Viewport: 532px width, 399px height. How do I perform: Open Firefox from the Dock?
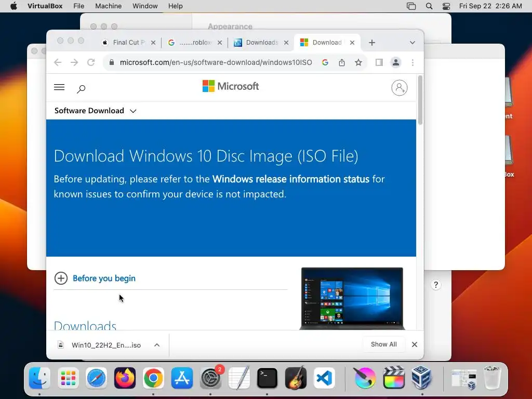[125, 378]
